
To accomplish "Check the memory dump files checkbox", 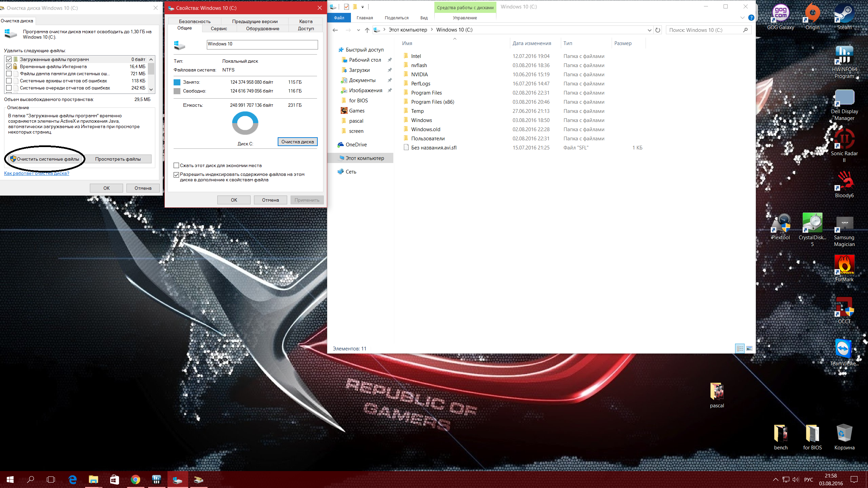I will pos(9,74).
